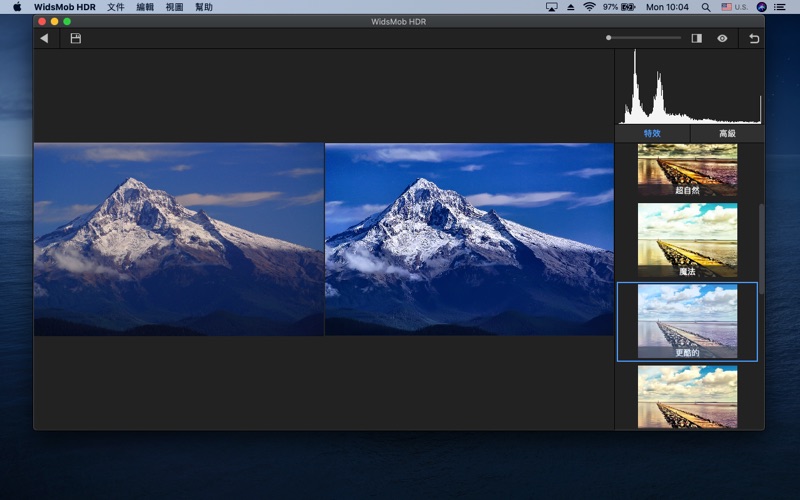Open Spotlight search in the menu bar
Viewport: 800px width, 500px height.
pos(706,7)
